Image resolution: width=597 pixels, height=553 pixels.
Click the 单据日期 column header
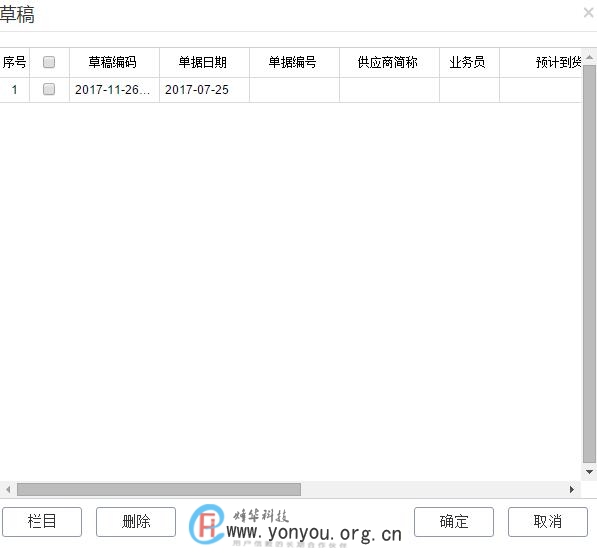(x=204, y=62)
